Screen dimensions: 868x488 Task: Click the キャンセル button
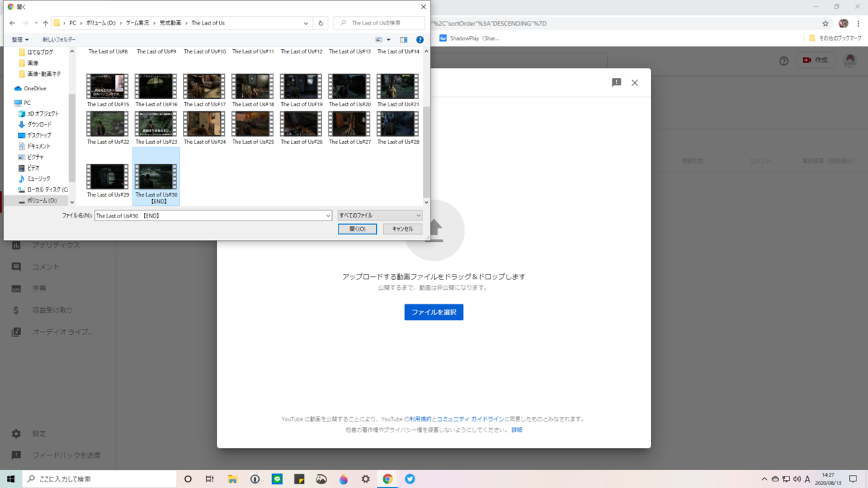pos(402,229)
